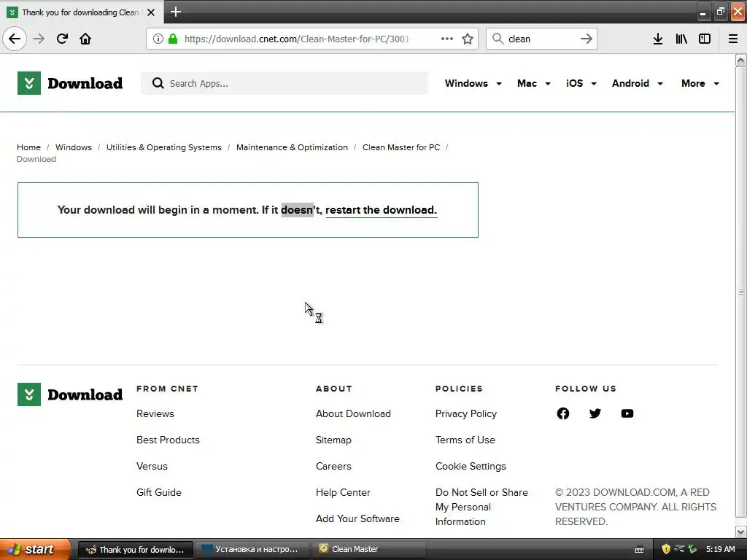Open the Facebook follow icon
The height and width of the screenshot is (560, 747).
pyautogui.click(x=562, y=413)
